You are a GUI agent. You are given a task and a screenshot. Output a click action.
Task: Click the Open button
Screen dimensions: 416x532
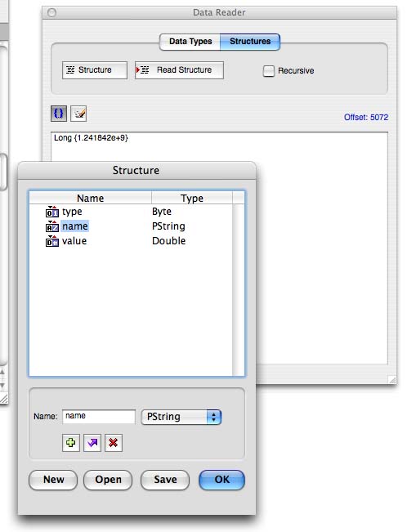click(108, 480)
